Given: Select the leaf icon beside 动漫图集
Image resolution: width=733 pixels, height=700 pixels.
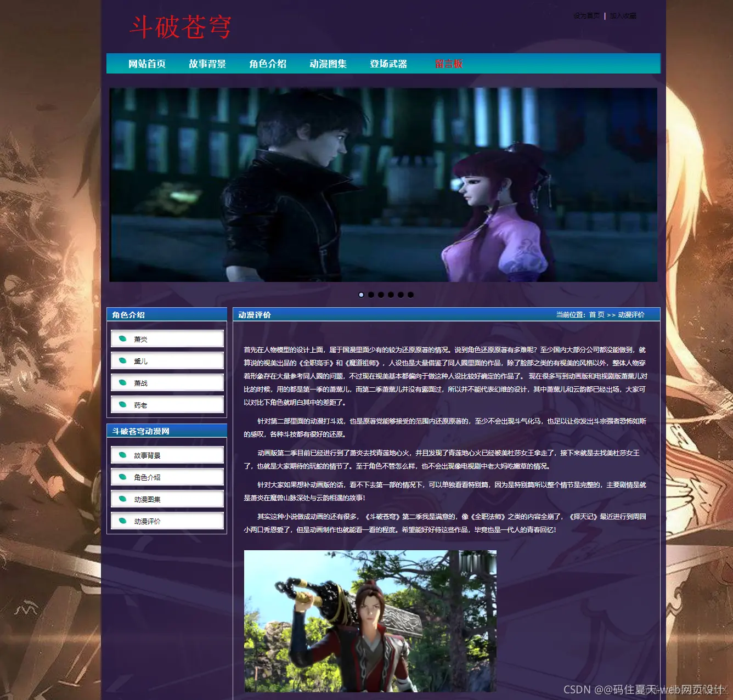Looking at the screenshot, I should (x=122, y=499).
